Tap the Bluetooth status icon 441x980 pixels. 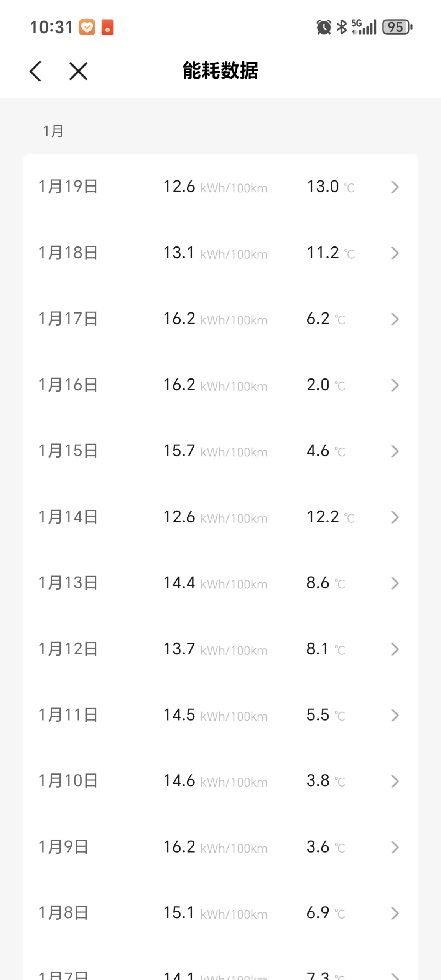[341, 27]
